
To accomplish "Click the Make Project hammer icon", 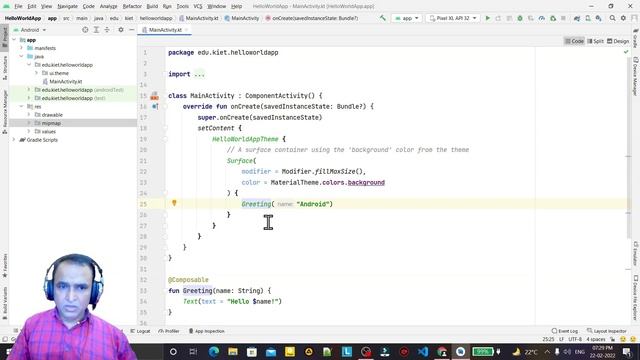I will pyautogui.click(x=382, y=18).
